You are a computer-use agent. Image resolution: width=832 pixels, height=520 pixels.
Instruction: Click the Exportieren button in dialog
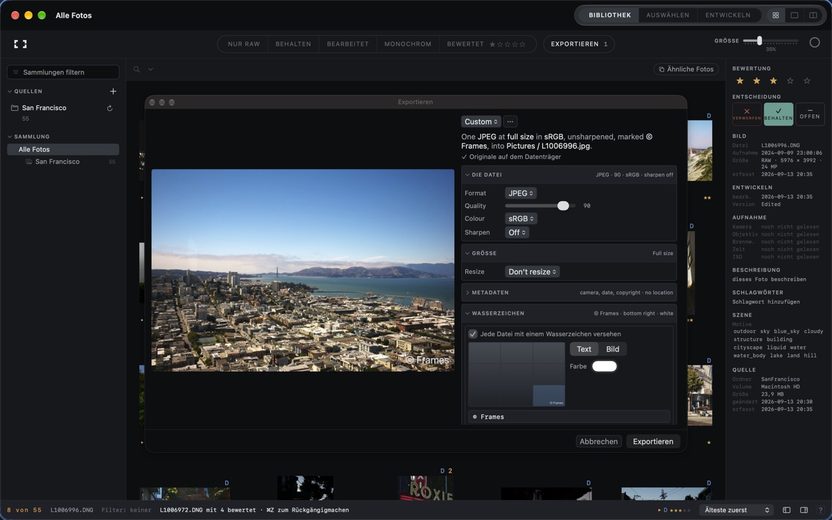point(653,441)
